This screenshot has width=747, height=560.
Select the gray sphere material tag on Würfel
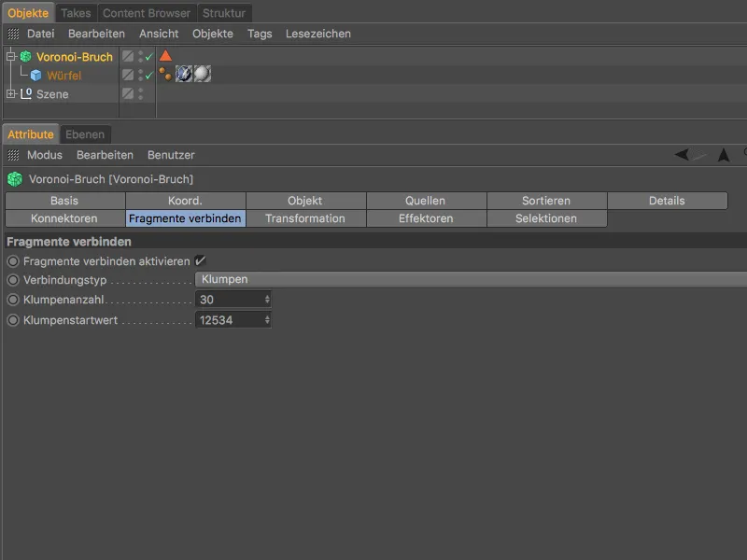[x=202, y=74]
